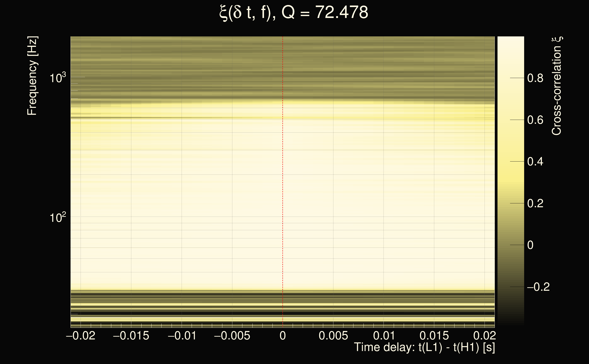The width and height of the screenshot is (589, 364).
Task: Click the 0 tick label on the time delay axis
Action: coord(283,336)
